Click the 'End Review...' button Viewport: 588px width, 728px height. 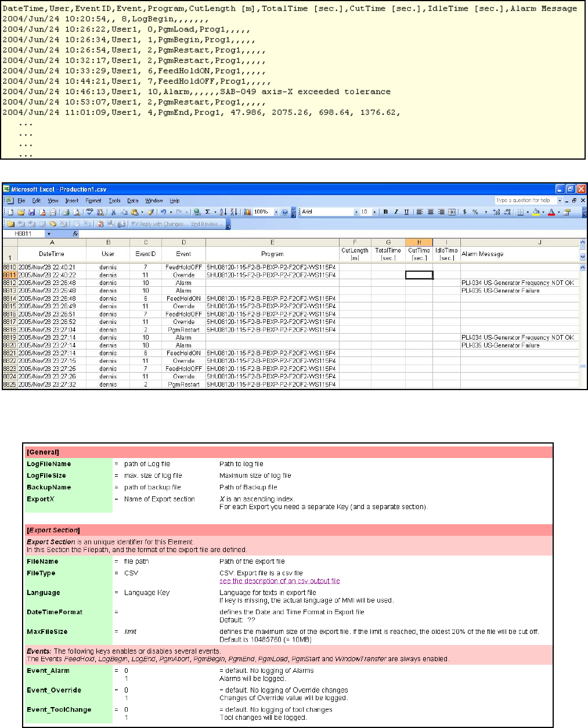207,224
